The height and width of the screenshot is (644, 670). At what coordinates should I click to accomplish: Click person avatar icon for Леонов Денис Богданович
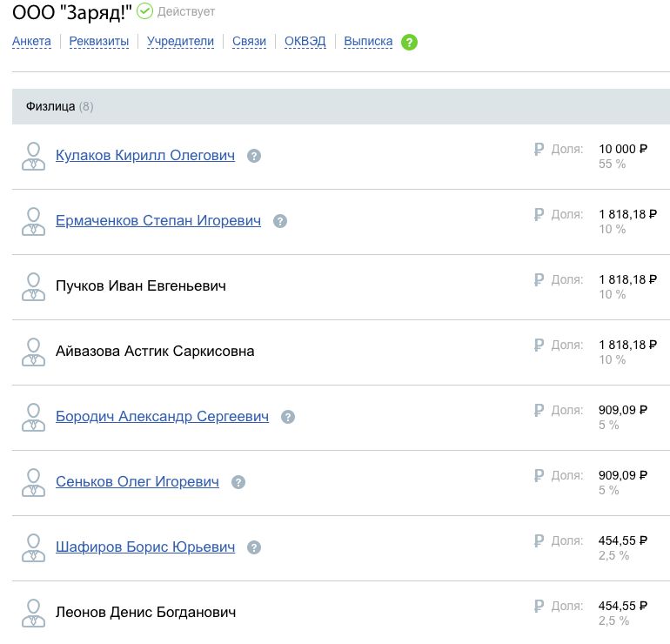33,613
